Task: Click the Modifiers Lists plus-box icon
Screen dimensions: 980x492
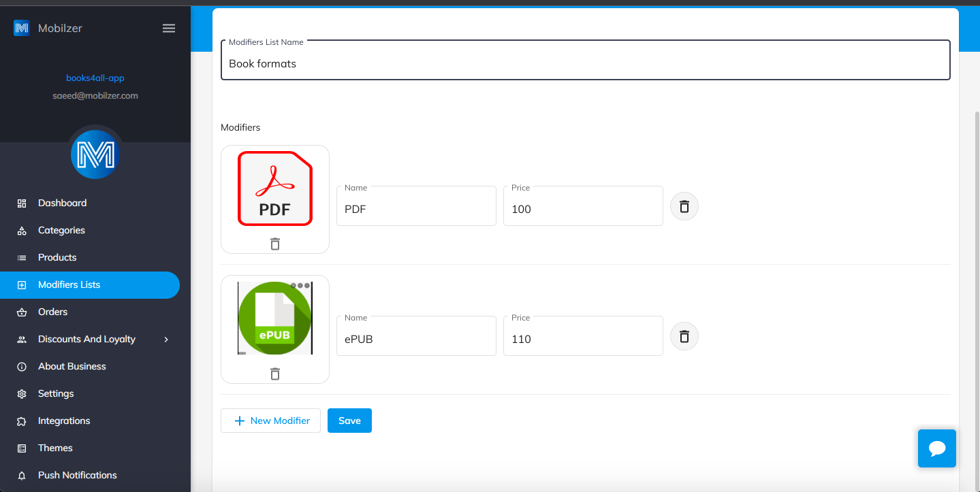Action: click(22, 284)
